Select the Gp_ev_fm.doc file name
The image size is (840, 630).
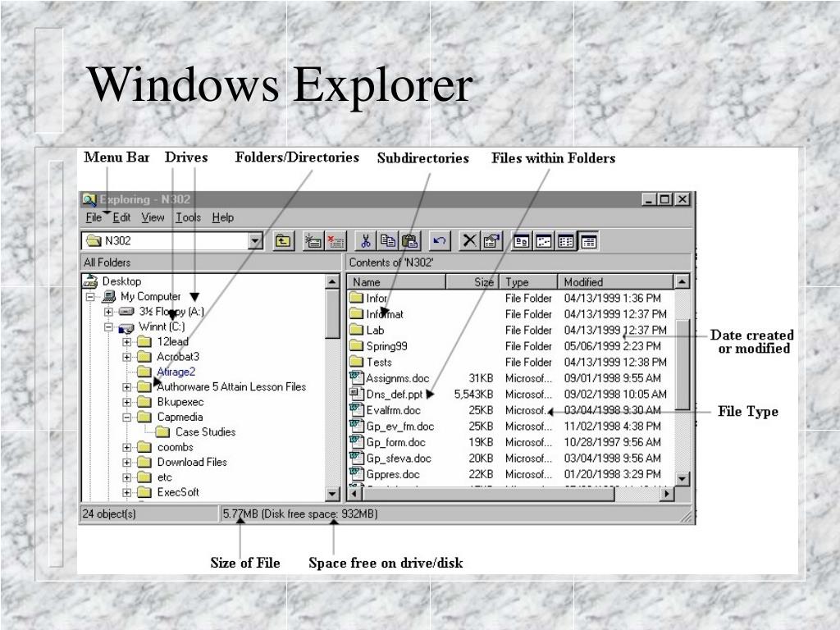click(400, 427)
